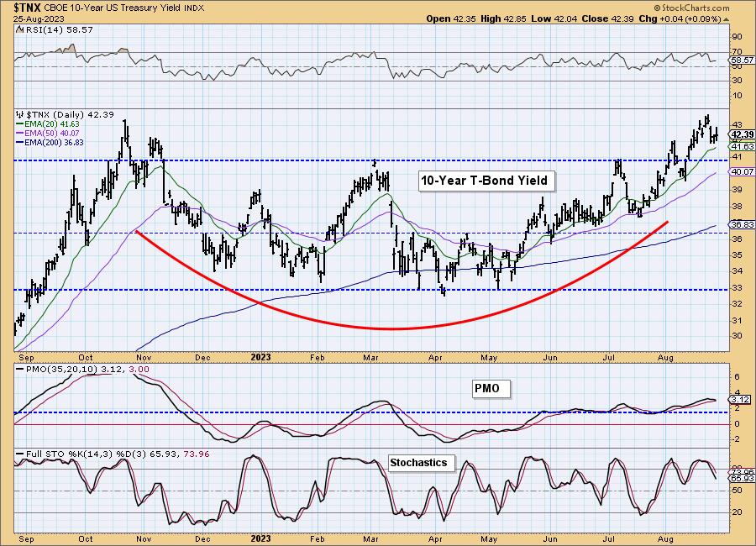Select the navy EMA(200) legend line swatch
756x546 pixels.
(20, 143)
